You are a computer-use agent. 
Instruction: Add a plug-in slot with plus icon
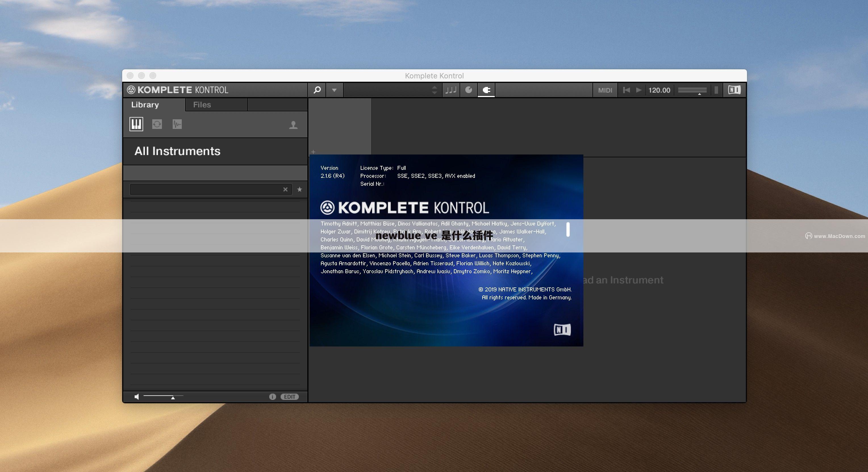click(x=313, y=152)
